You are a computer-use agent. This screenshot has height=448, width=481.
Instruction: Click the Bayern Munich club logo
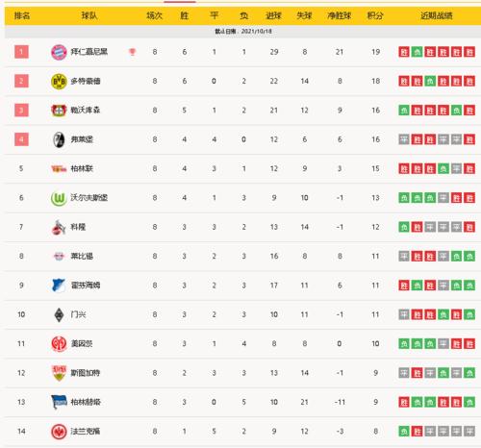(59, 52)
